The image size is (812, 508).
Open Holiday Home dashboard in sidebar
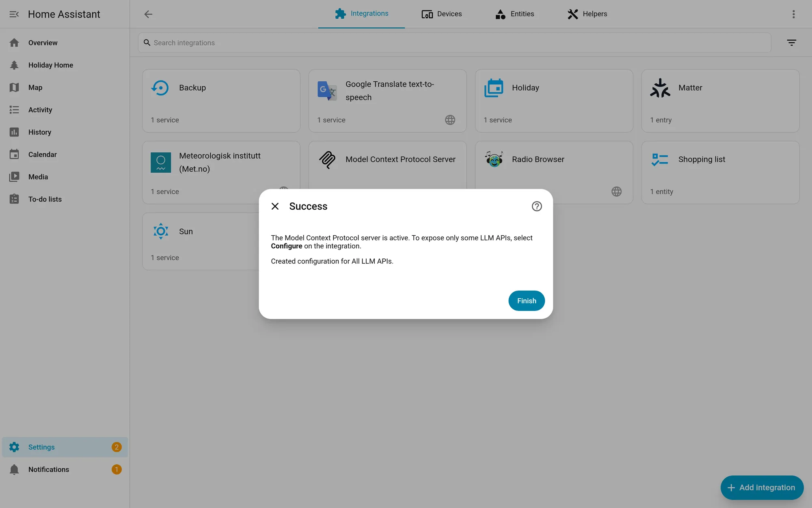click(x=65, y=65)
